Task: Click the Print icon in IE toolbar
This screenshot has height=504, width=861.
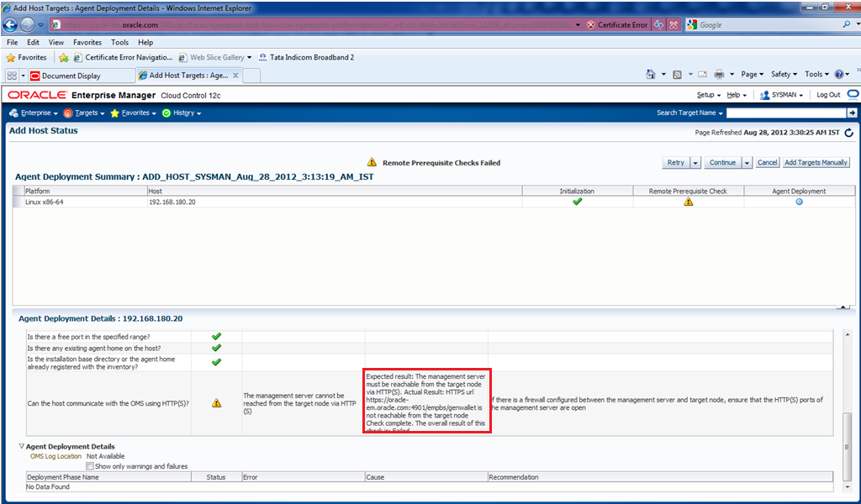Action: pyautogui.click(x=720, y=75)
